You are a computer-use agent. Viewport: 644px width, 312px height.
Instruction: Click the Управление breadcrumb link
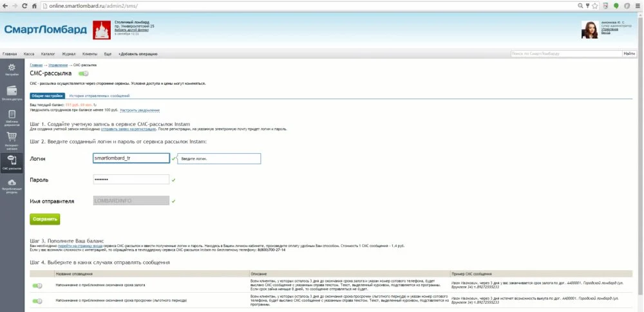58,65
